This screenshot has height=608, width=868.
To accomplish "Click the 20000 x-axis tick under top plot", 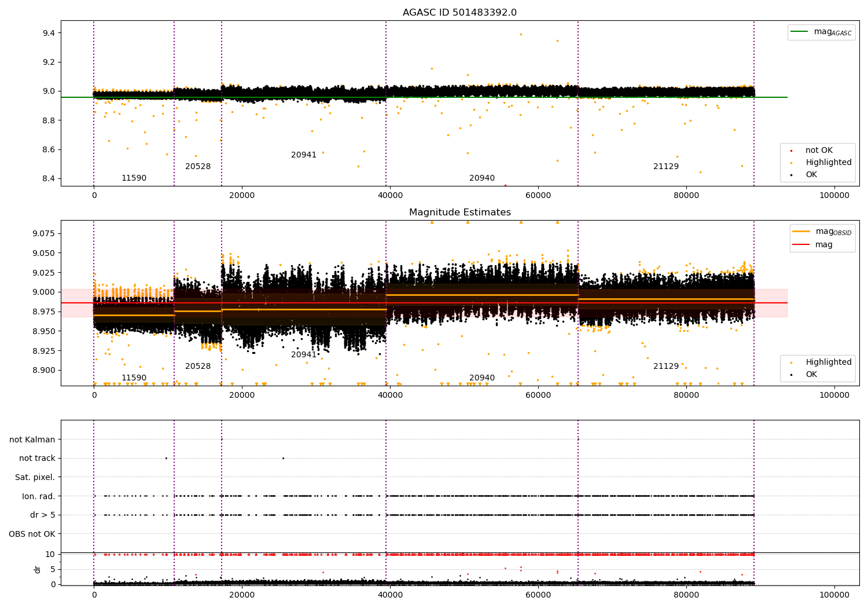I will pyautogui.click(x=242, y=196).
